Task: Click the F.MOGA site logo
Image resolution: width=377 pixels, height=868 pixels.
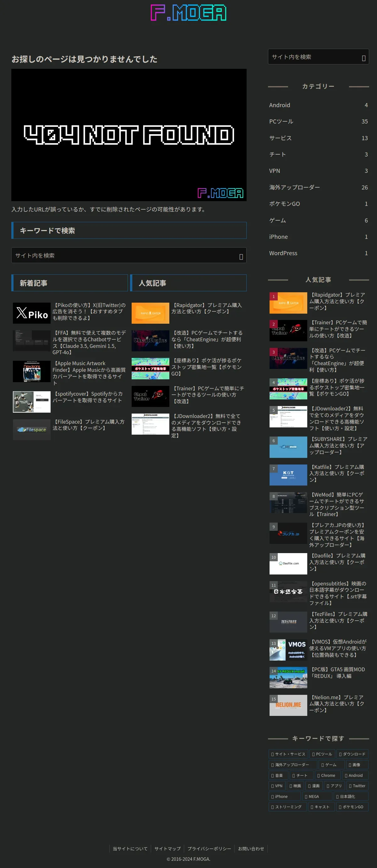Action: pyautogui.click(x=188, y=13)
